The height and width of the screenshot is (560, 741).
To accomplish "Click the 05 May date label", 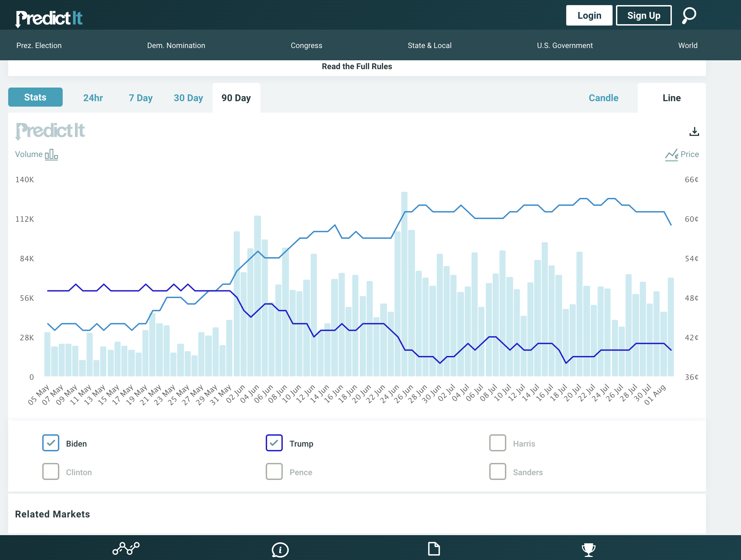I will pyautogui.click(x=38, y=395).
